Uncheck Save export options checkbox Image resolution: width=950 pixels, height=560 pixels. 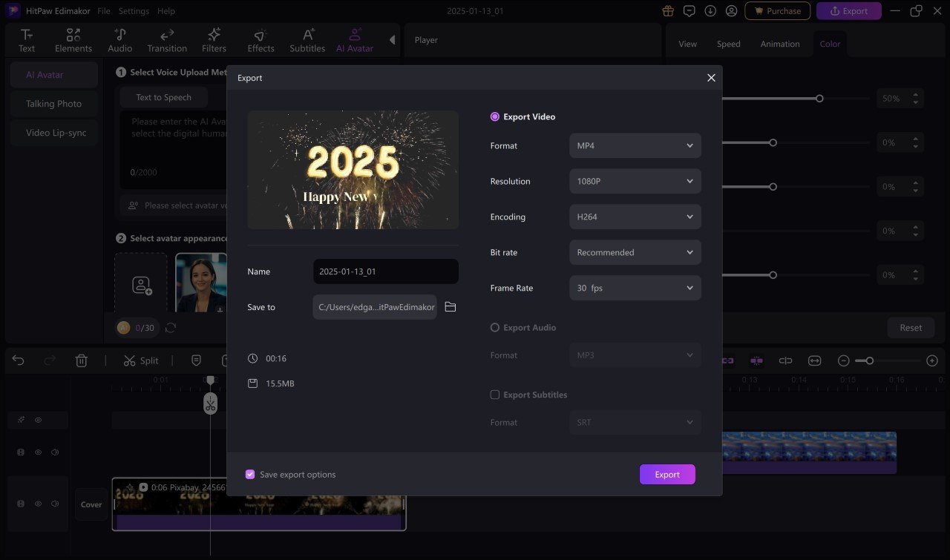coord(250,474)
